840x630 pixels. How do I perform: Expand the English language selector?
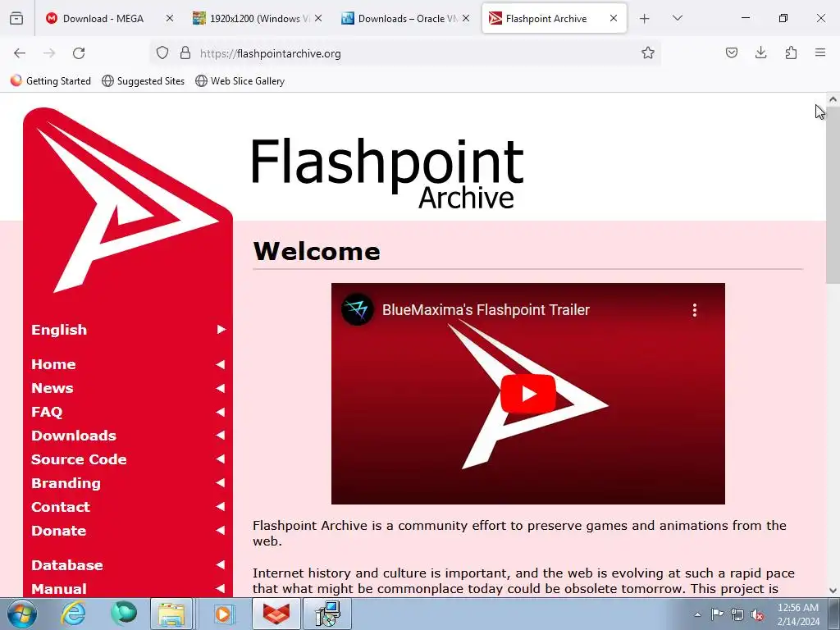pos(128,330)
